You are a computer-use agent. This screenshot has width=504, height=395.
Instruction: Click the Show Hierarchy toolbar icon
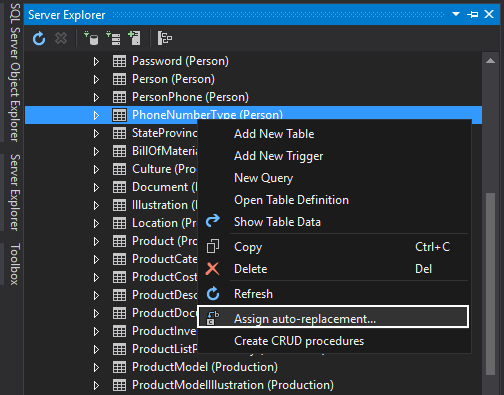165,38
